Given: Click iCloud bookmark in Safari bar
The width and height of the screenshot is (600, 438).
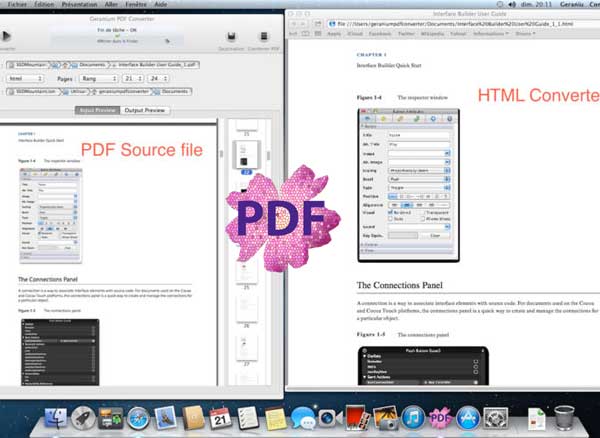Looking at the screenshot, I should point(355,34).
